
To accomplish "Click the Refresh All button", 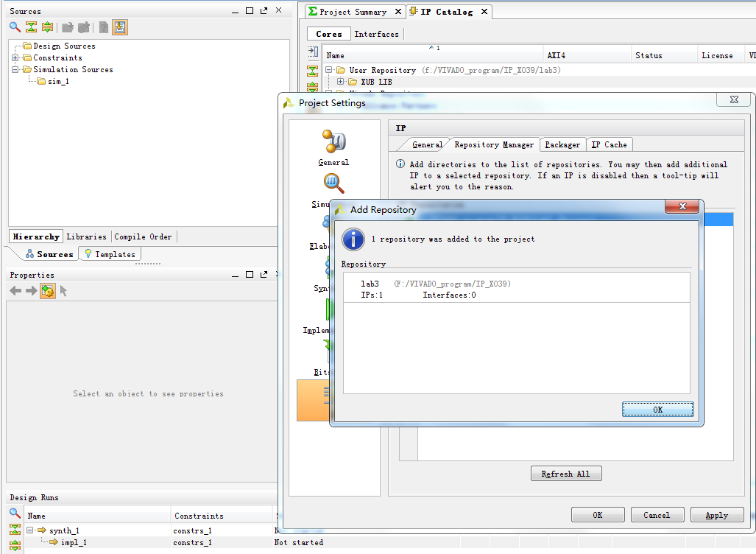I will click(565, 474).
